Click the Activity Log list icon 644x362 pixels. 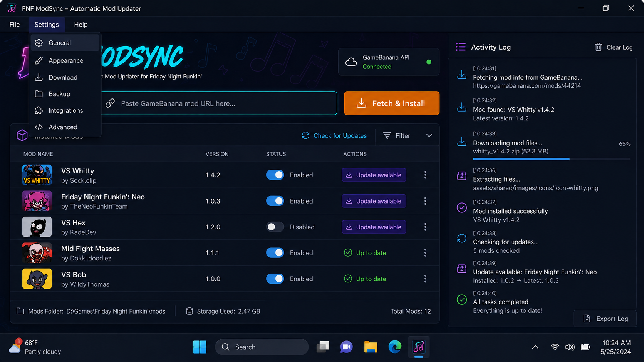click(x=461, y=47)
